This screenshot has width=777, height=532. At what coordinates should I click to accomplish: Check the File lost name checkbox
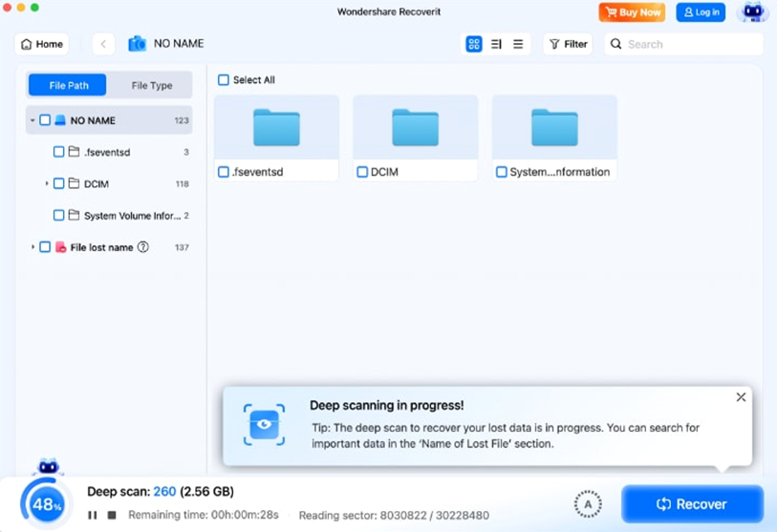pyautogui.click(x=45, y=246)
